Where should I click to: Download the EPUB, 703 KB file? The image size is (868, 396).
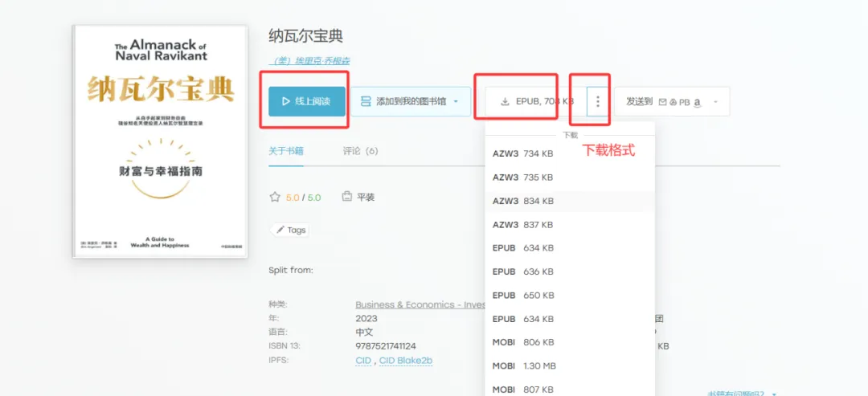tap(536, 101)
